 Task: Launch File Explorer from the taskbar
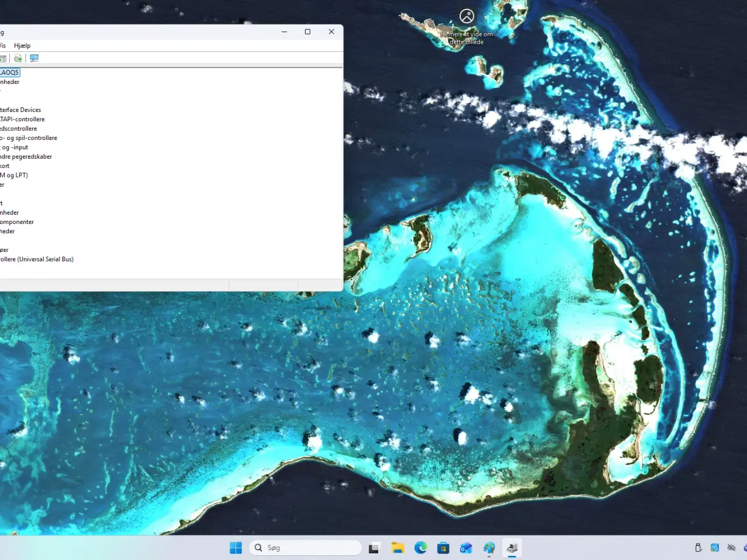coord(397,548)
